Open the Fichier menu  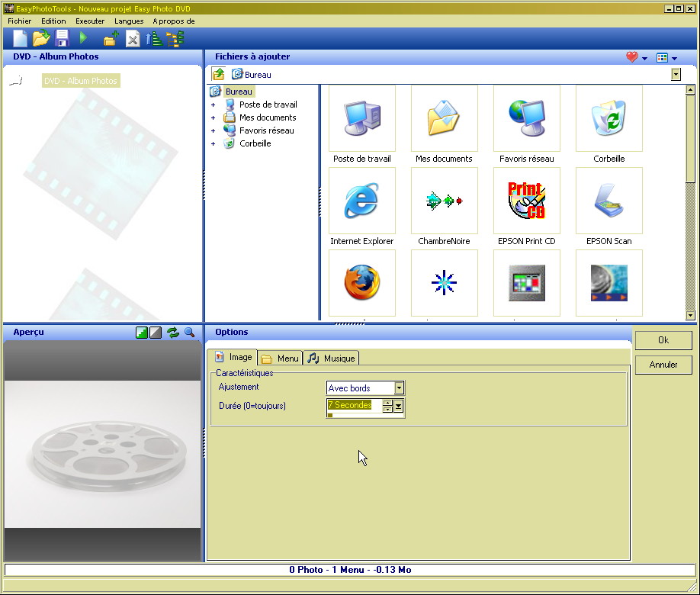click(19, 21)
